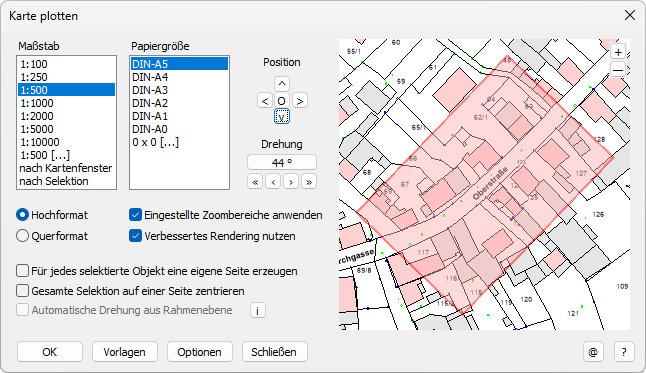The image size is (646, 373).
Task: Open help with question mark button
Action: 624,352
